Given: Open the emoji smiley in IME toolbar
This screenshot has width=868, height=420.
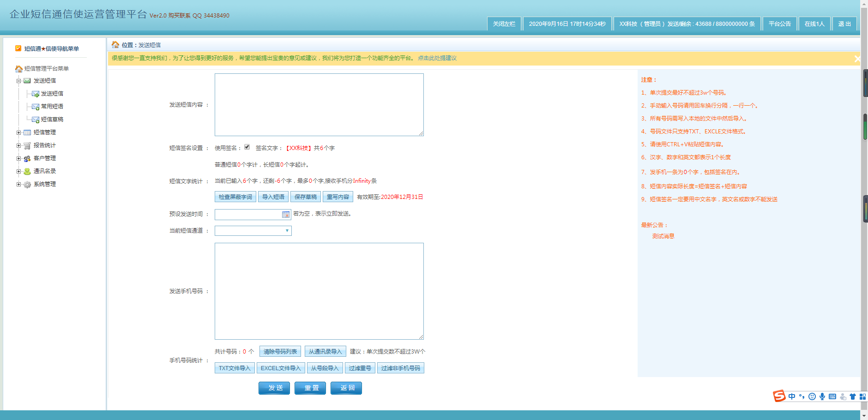Looking at the screenshot, I should coord(812,396).
